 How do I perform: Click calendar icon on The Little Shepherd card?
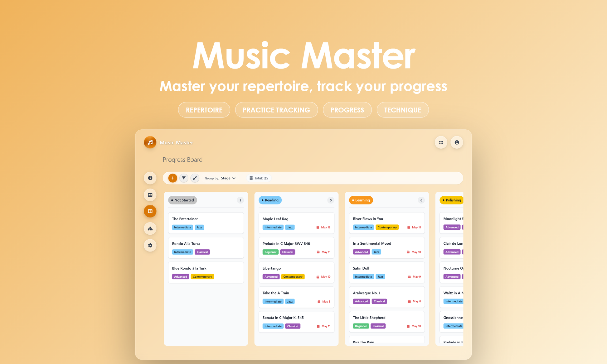tap(408, 326)
